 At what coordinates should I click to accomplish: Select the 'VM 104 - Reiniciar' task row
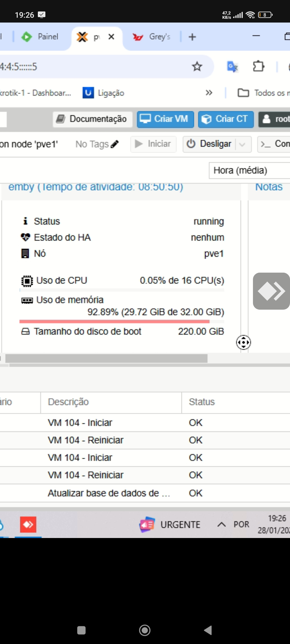[x=86, y=440]
